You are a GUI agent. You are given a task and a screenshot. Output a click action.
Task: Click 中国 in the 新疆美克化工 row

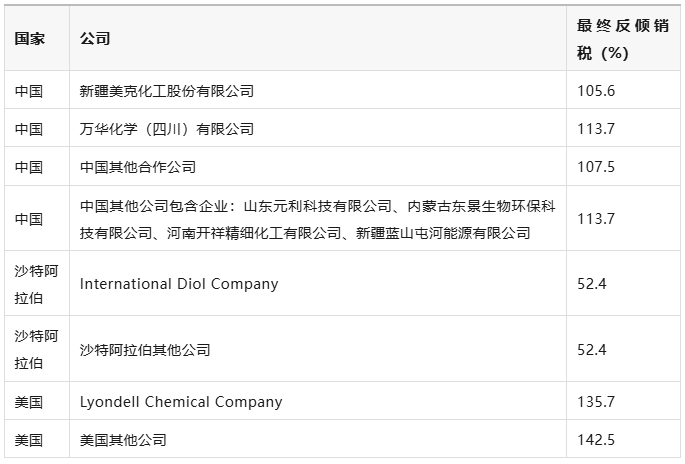29,91
